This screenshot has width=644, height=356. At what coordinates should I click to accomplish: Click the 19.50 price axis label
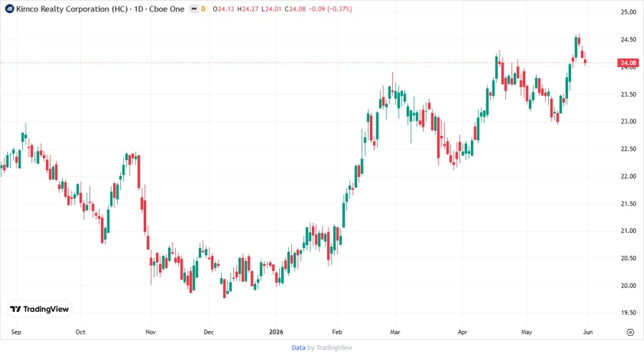point(628,313)
